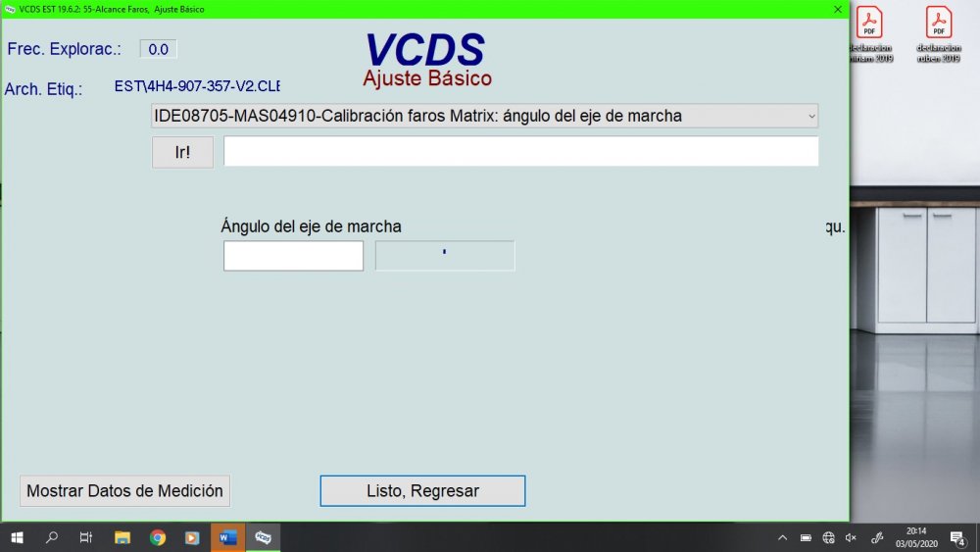Open the 'declaracion ruben 2019' PDF icon
980x552 pixels.
tap(939, 33)
